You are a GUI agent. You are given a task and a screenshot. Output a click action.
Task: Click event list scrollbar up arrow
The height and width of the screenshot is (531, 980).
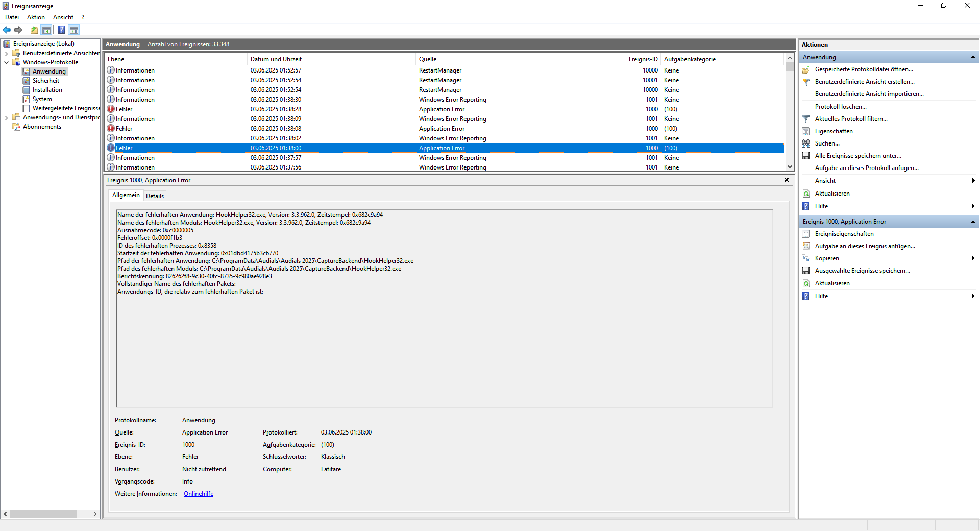790,58
